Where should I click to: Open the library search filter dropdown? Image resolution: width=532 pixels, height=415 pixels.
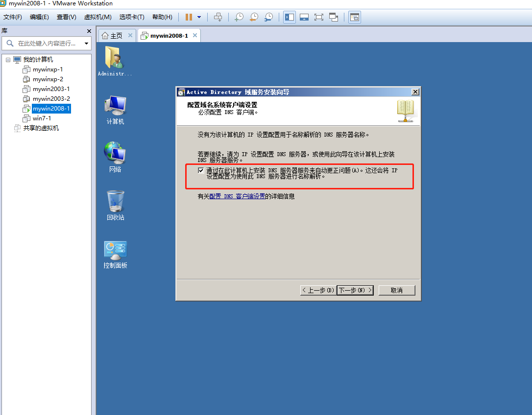(87, 44)
